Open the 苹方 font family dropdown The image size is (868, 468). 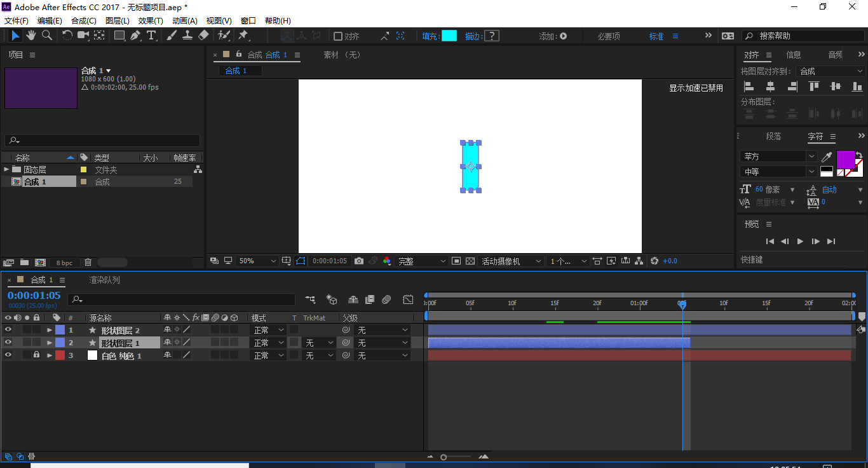pos(778,156)
